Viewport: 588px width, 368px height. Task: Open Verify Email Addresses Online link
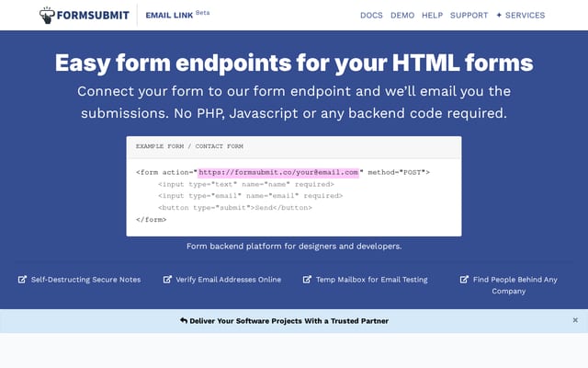[x=229, y=280]
